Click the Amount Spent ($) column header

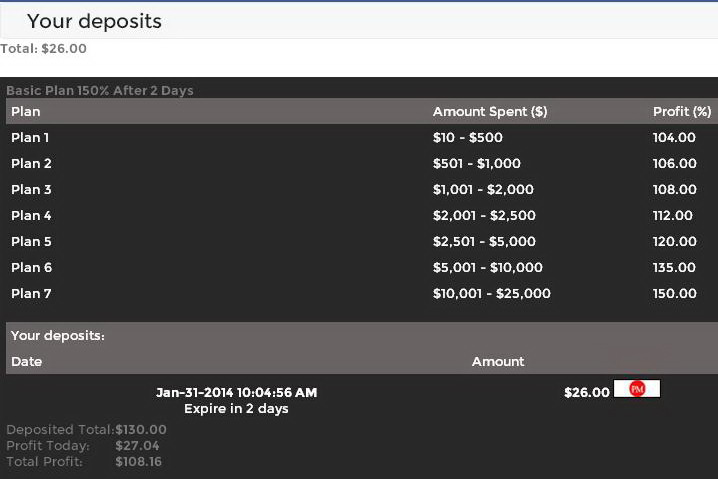490,112
